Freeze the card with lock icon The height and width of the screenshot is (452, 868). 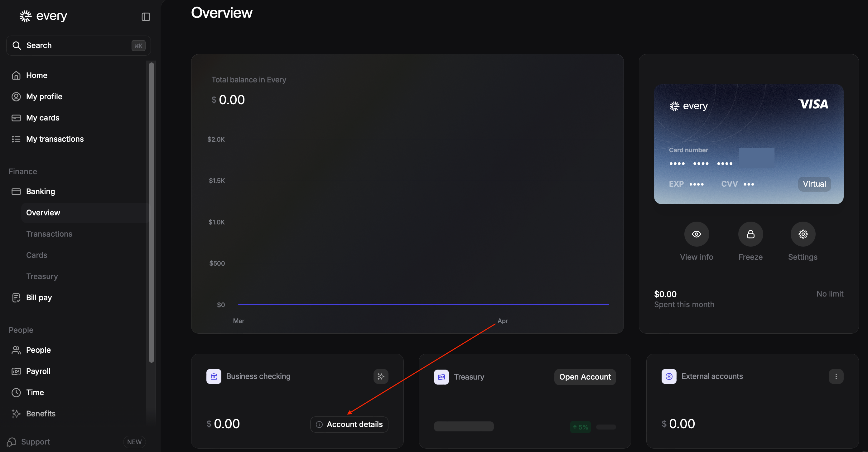[750, 234]
